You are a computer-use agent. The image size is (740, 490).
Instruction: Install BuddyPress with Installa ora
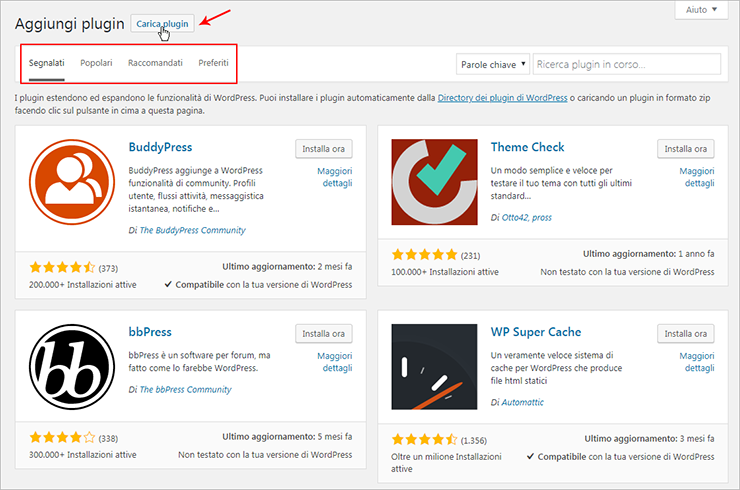pyautogui.click(x=324, y=149)
